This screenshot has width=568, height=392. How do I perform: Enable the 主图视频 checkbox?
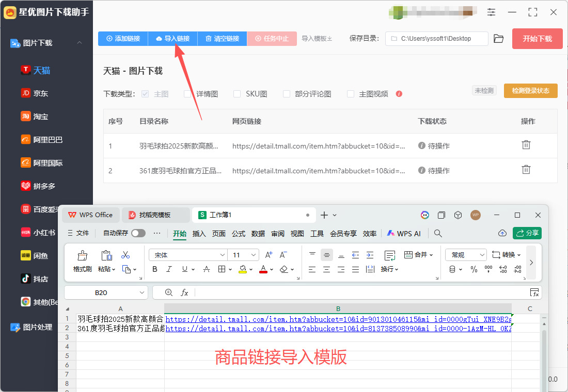[350, 94]
